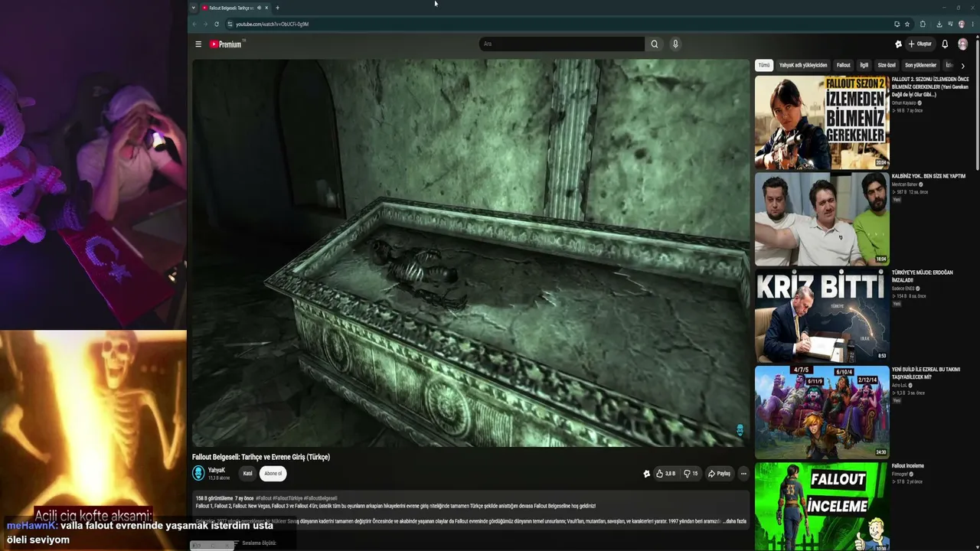Close the Fallout Belgeseli browser tab
The width and height of the screenshot is (980, 551).
[x=266, y=8]
